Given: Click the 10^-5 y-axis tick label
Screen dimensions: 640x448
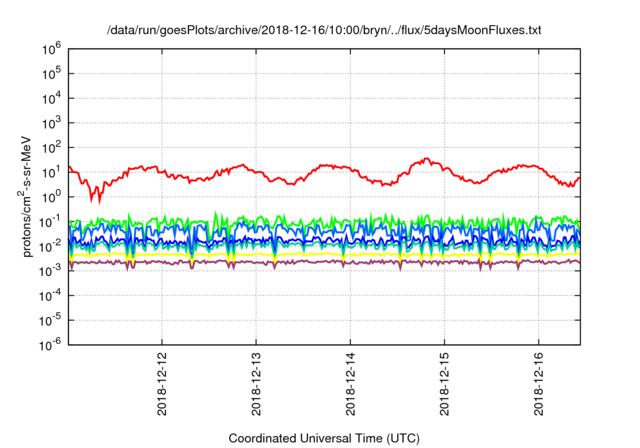Looking at the screenshot, I should pyautogui.click(x=50, y=320).
